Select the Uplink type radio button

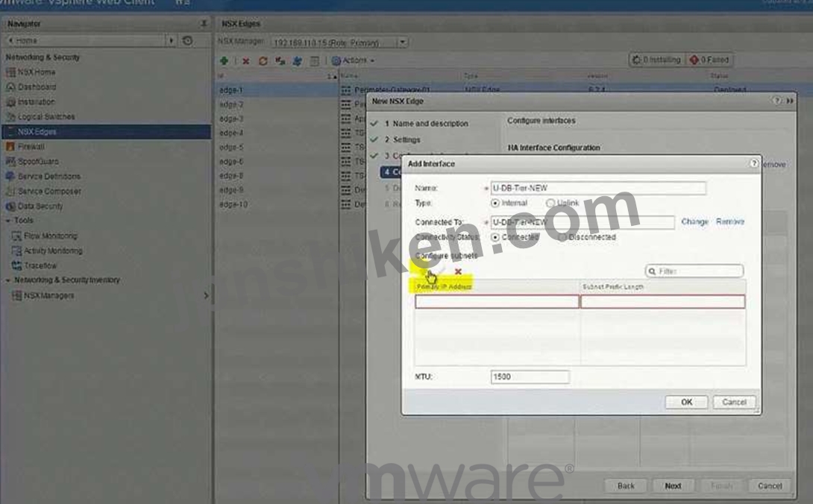coord(550,204)
